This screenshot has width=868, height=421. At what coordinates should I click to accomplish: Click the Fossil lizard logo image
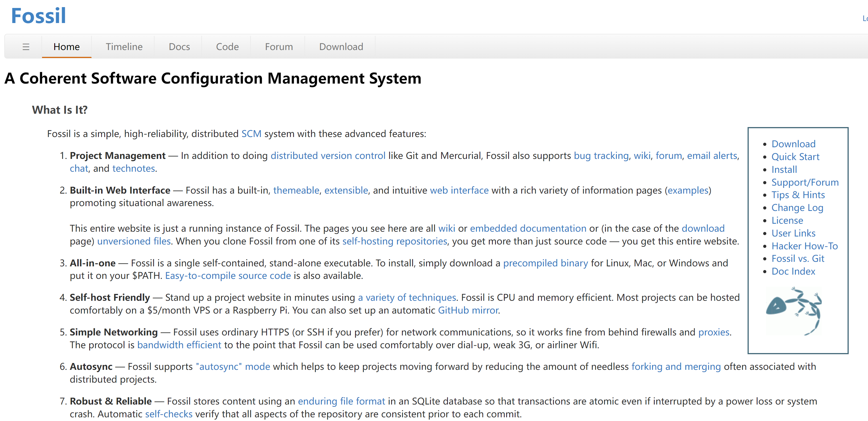794,311
